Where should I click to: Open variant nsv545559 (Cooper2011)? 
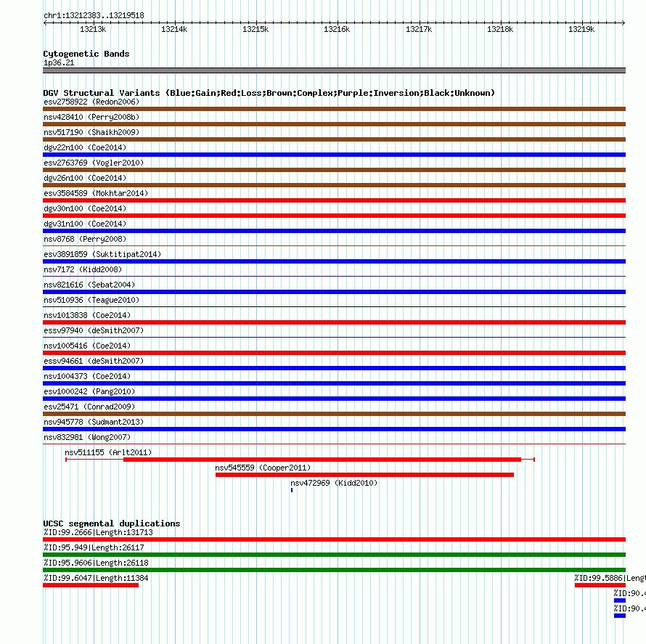(x=263, y=468)
